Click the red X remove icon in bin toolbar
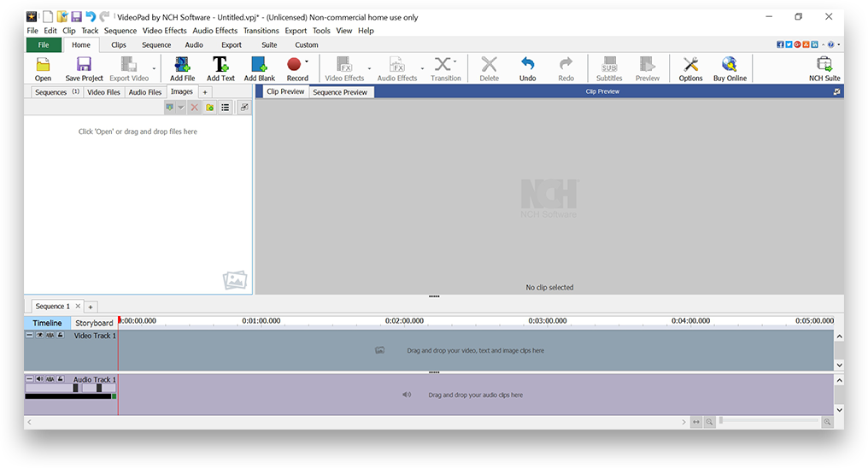 point(194,108)
